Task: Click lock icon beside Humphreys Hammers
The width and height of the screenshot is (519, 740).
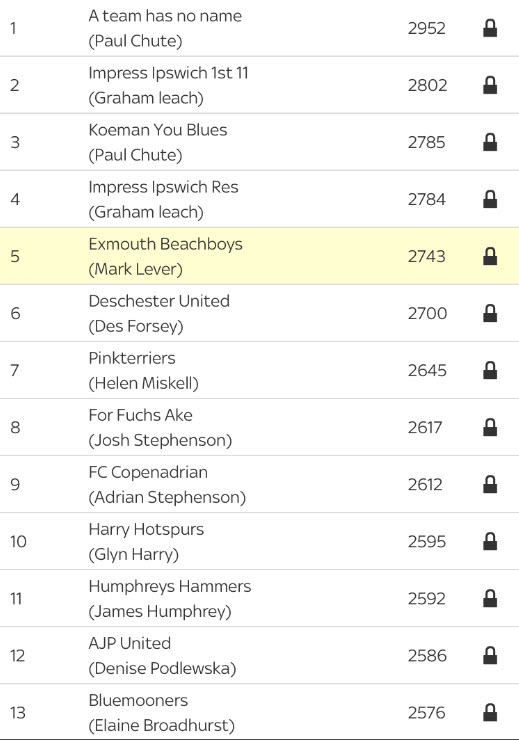Action: (x=490, y=599)
